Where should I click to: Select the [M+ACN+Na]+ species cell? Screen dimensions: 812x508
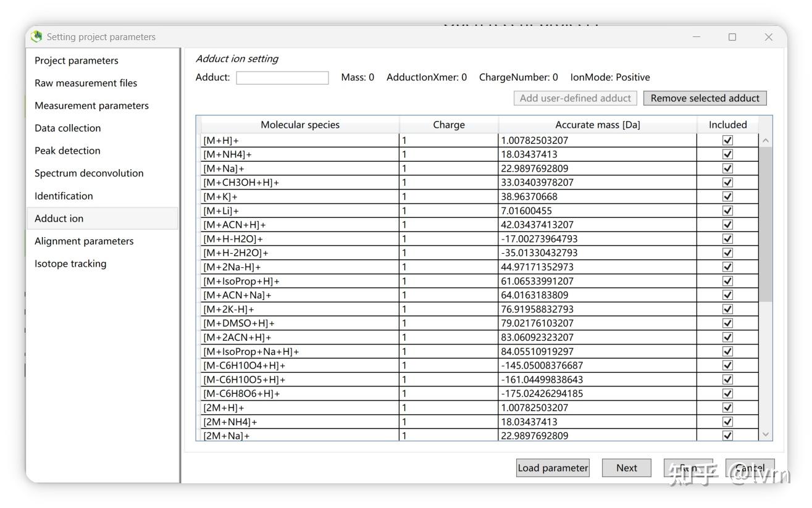click(x=300, y=295)
